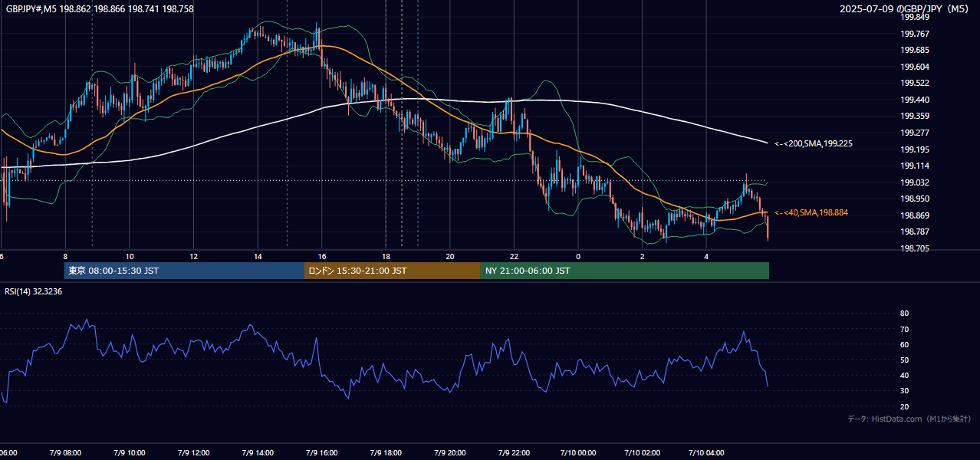This screenshot has height=460, width=980.
Task: Click hour tick 18 under price chart
Action: pos(386,256)
